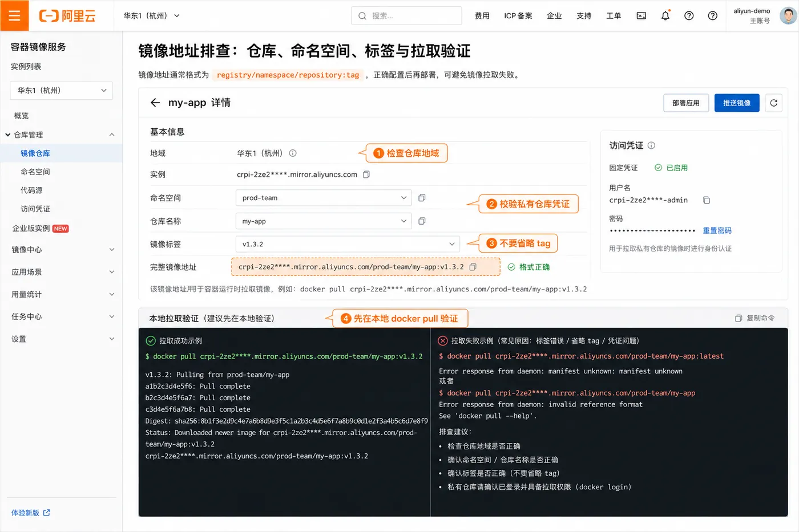Viewport: 799px width, 532px height.
Task: Expand the 镜像中心 sidebar section
Action: 62,249
